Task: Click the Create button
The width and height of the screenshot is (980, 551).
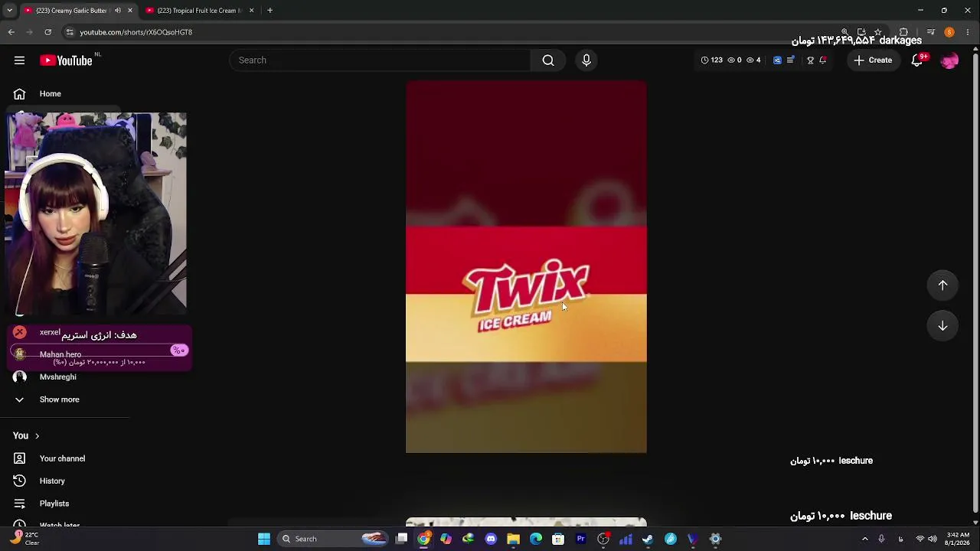Action: point(873,60)
